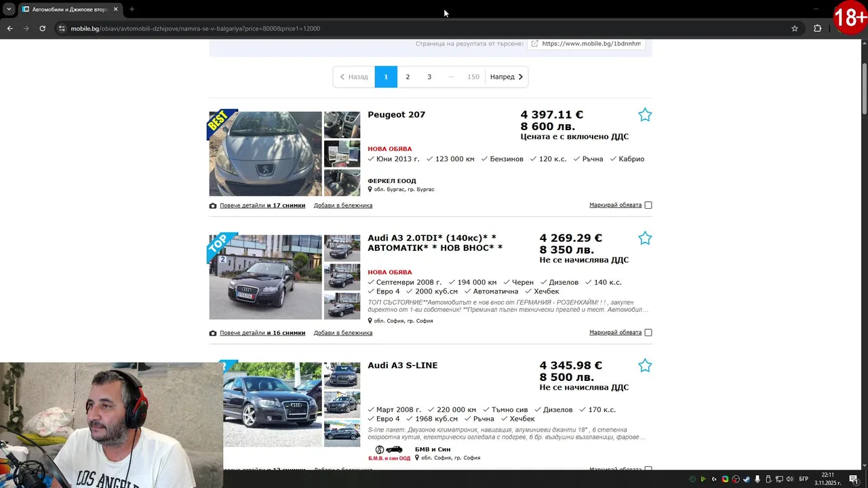
Task: Open volume speaker tray icon
Action: (789, 479)
